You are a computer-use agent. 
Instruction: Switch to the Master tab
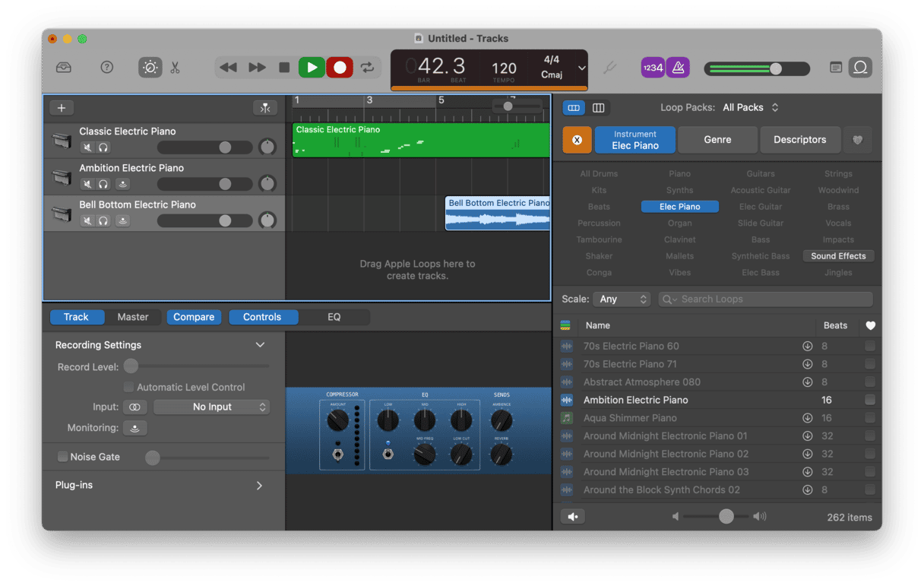click(x=133, y=317)
